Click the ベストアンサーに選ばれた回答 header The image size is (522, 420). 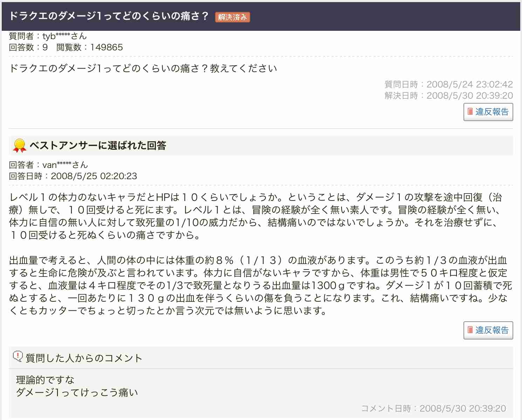[99, 145]
